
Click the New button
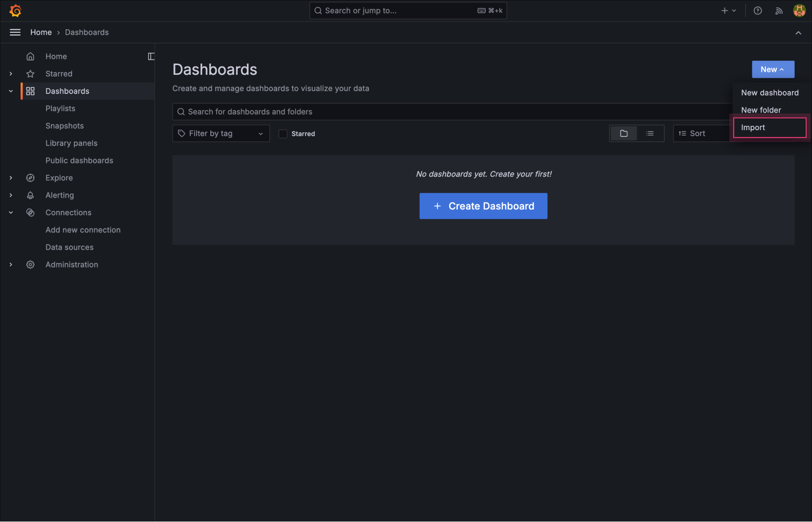pos(773,69)
